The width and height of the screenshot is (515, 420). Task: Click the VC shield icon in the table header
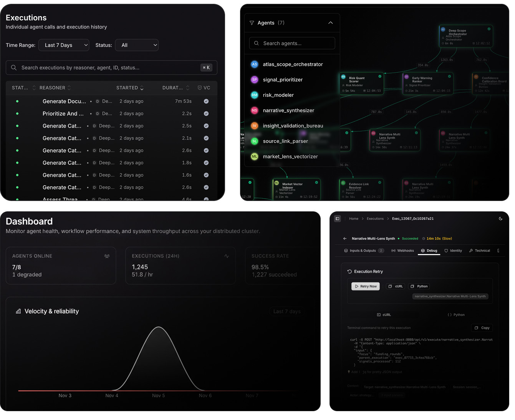click(200, 88)
